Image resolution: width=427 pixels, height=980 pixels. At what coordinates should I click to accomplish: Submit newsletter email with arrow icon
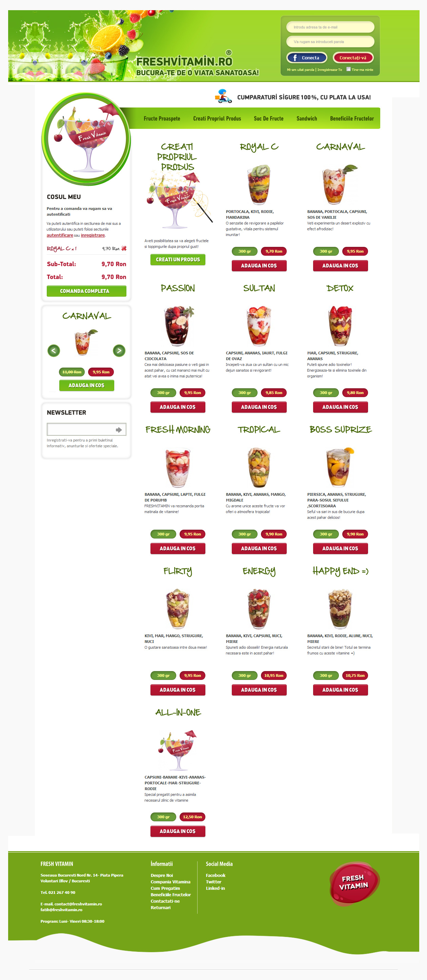(119, 430)
